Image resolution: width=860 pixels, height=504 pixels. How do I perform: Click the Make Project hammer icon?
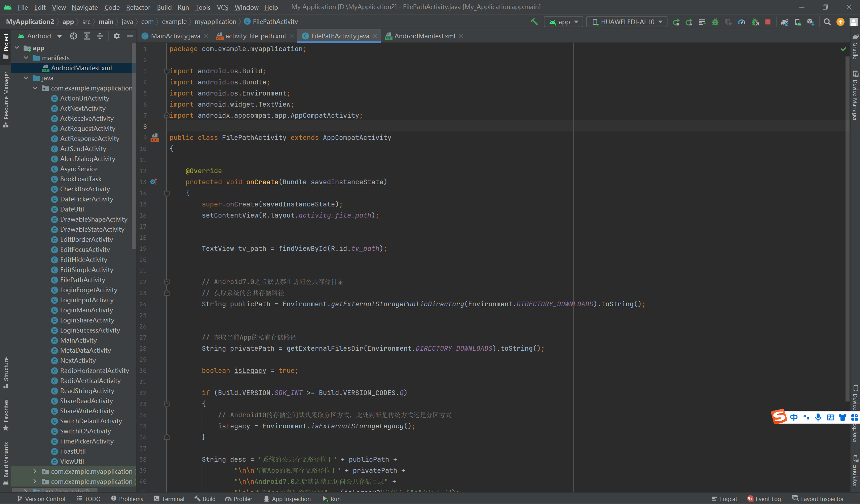[534, 22]
